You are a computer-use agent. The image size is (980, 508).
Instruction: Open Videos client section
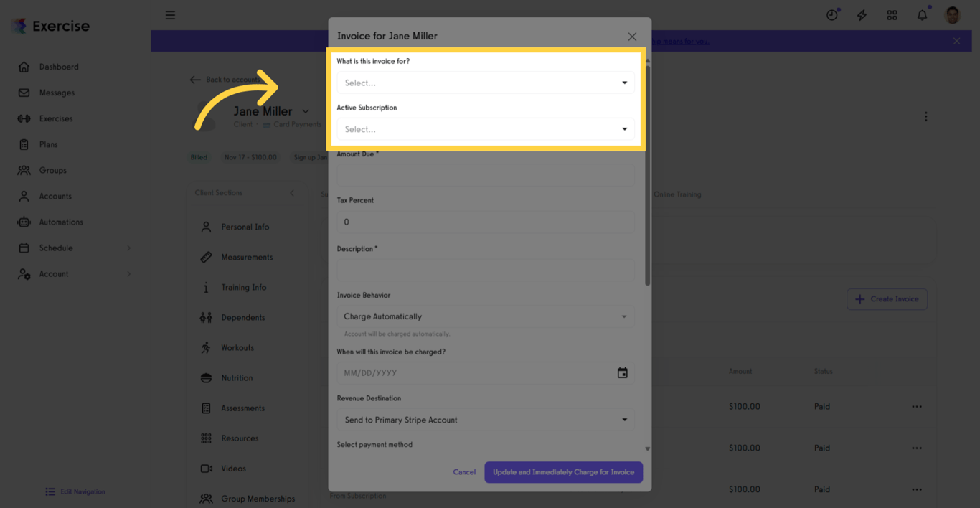coord(234,468)
